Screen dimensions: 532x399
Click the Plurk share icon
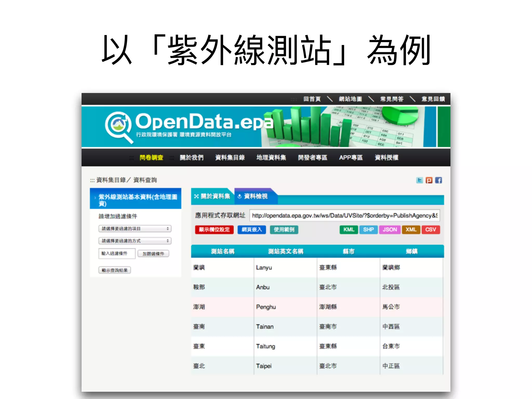click(x=429, y=180)
